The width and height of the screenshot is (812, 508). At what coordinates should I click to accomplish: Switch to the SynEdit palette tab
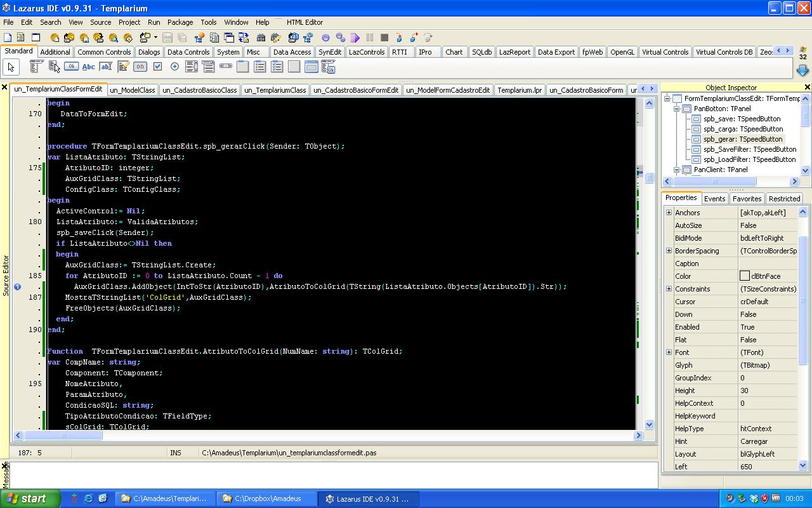[330, 52]
